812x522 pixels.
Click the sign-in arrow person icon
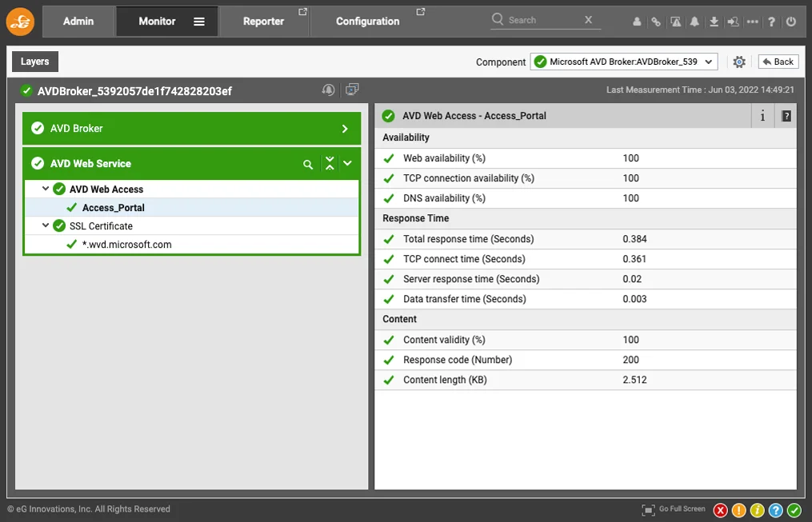[x=733, y=22]
